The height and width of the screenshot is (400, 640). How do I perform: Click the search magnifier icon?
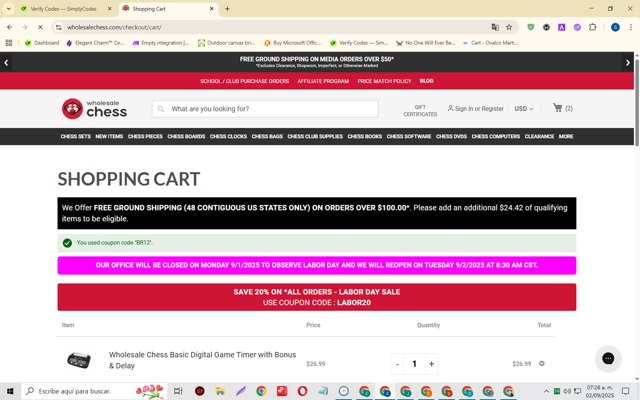[x=161, y=109]
